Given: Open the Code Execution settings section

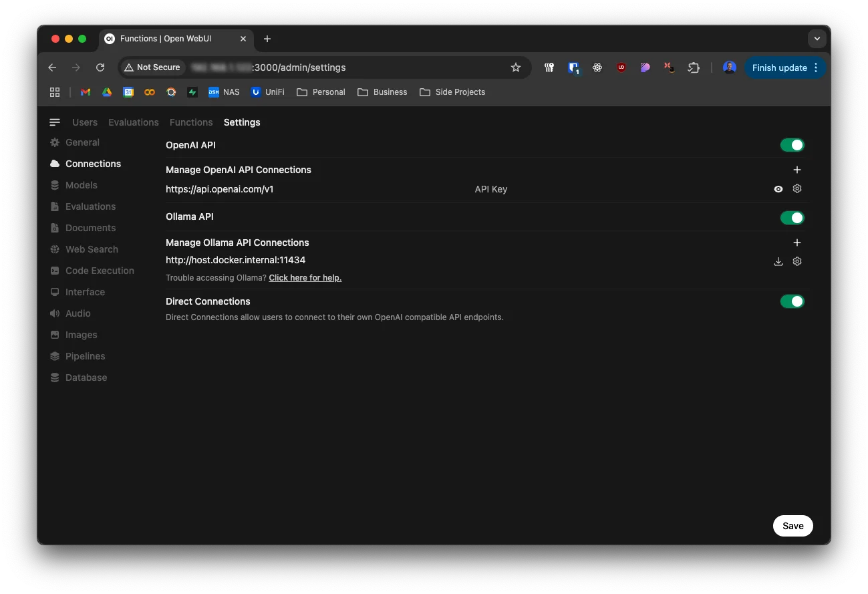Looking at the screenshot, I should (x=92, y=271).
